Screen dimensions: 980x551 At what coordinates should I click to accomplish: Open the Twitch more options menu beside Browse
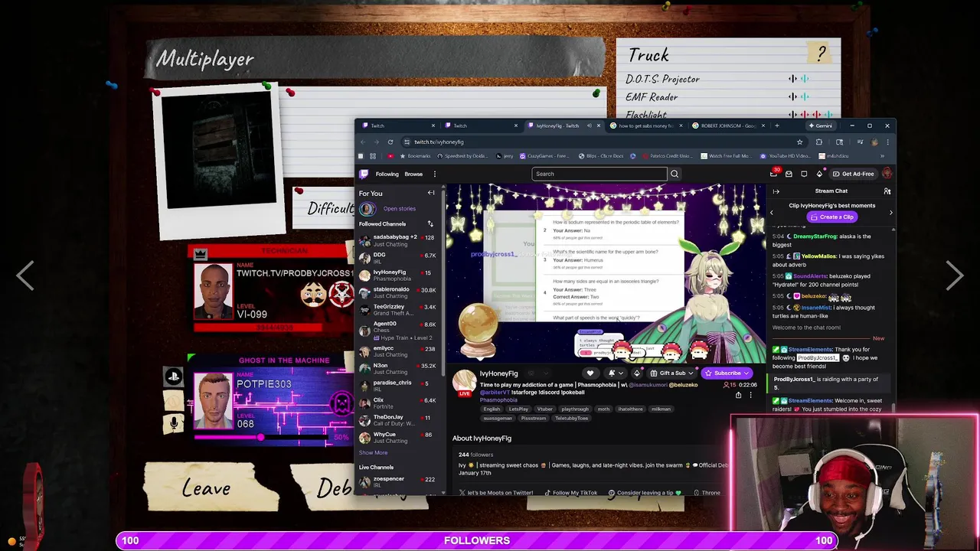434,174
